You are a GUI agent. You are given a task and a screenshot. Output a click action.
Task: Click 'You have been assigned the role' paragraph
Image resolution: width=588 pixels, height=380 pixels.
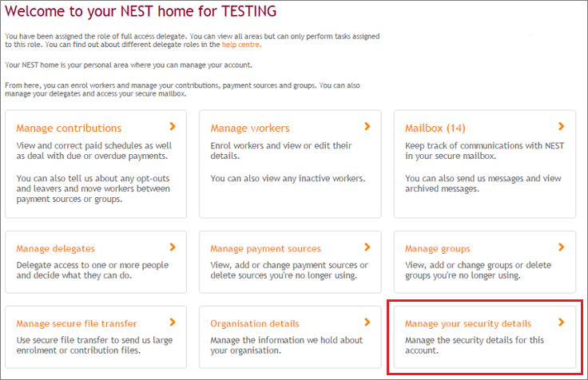pos(193,41)
